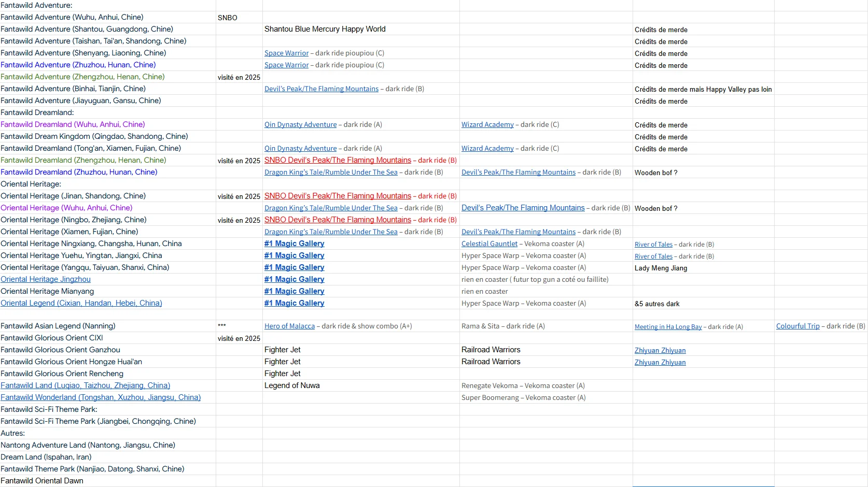The width and height of the screenshot is (868, 487).
Task: Open River of Tales link in Yuehu Yingtan row
Action: [x=653, y=256]
